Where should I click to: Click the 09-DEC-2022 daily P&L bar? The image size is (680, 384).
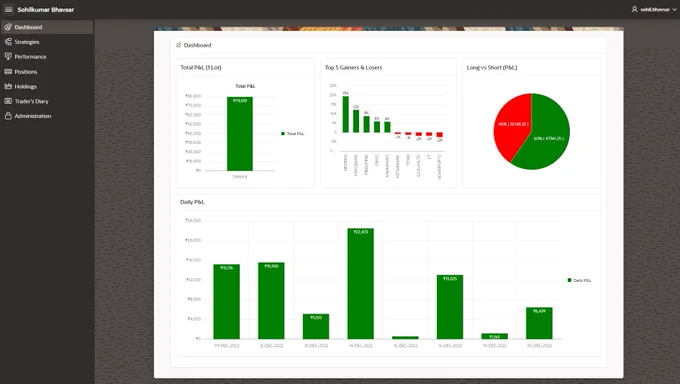tap(226, 302)
